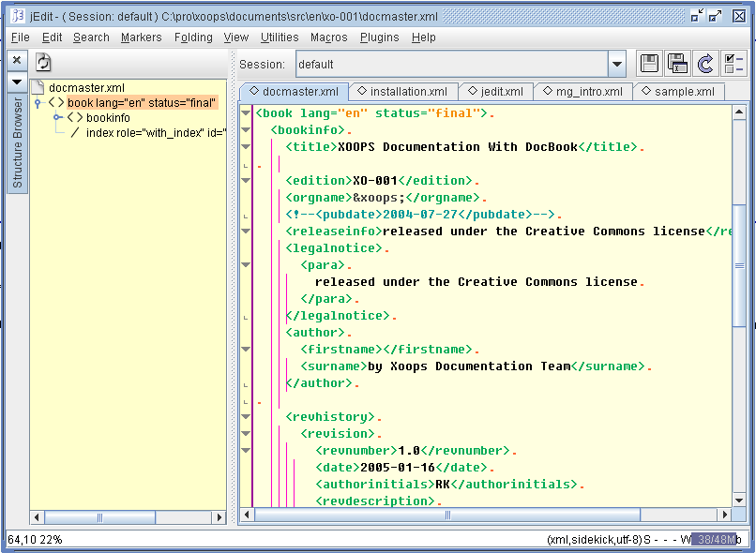Click the editor horizontal scrollbar left arrow

(x=247, y=515)
